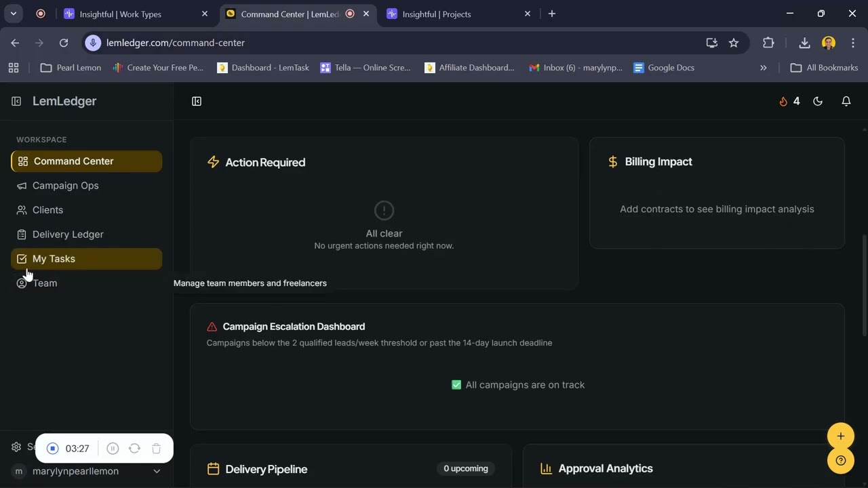
Task: Switch to Insightful Work Types tab
Action: [136, 14]
